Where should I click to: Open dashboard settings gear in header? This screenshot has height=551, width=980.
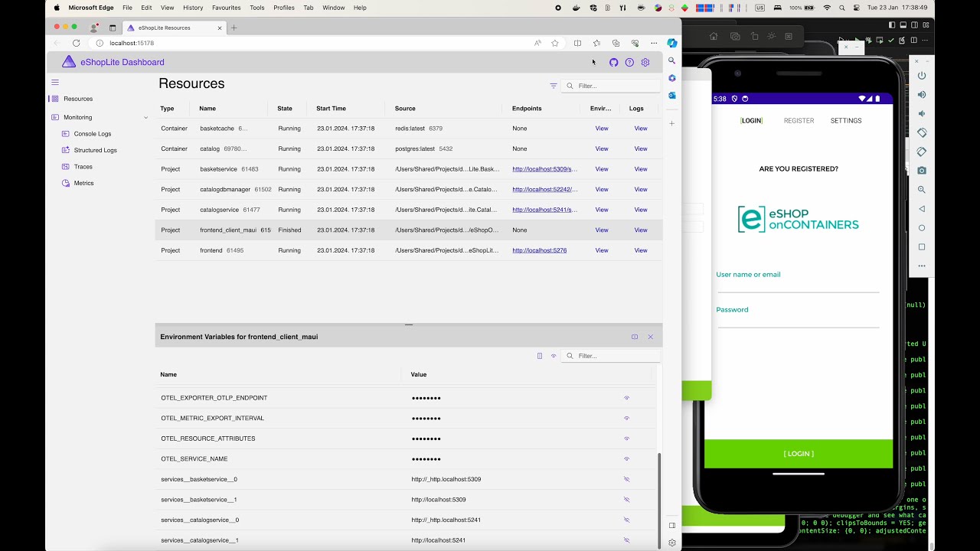(x=645, y=63)
